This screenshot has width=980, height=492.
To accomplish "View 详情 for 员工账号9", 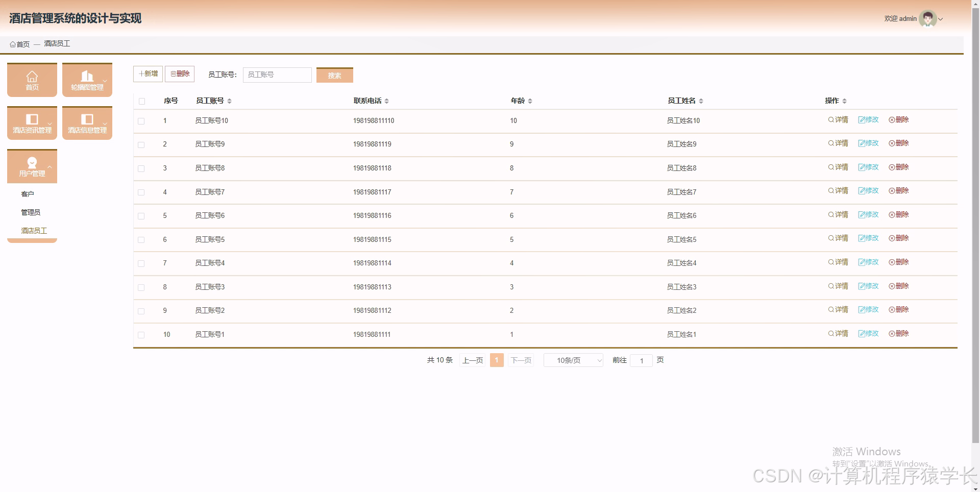I will (x=838, y=143).
